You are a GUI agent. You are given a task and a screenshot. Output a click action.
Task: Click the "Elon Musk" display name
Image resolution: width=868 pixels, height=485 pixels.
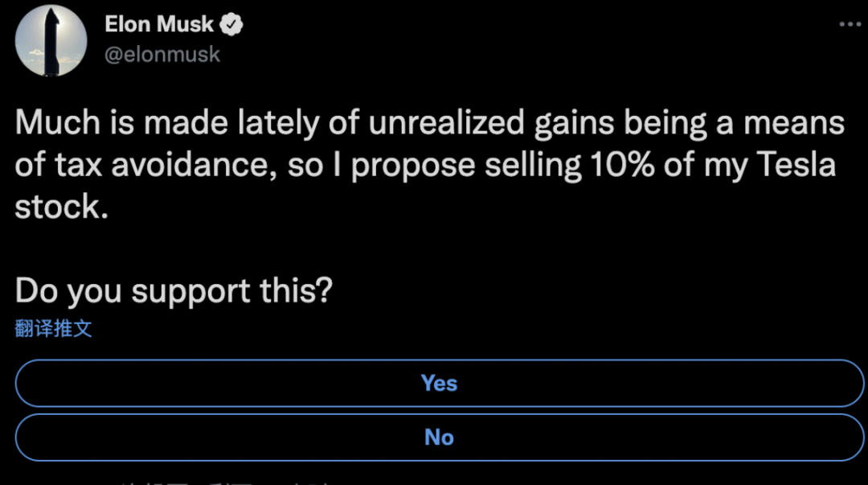[159, 25]
